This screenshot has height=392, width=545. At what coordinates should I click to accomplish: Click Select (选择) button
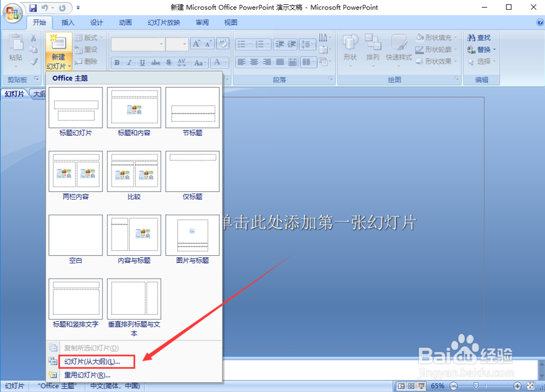click(x=481, y=62)
